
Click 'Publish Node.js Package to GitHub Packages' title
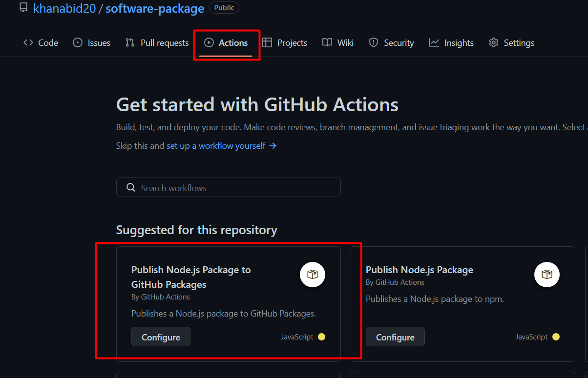pyautogui.click(x=191, y=277)
